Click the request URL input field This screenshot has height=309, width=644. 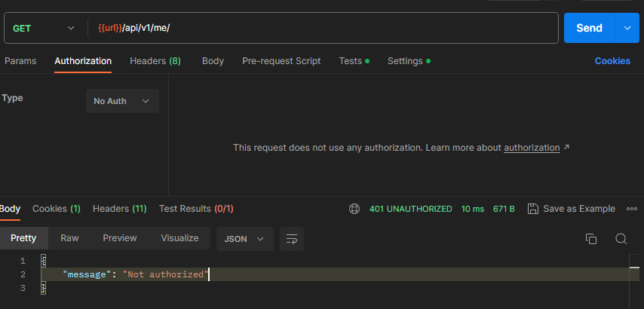323,28
